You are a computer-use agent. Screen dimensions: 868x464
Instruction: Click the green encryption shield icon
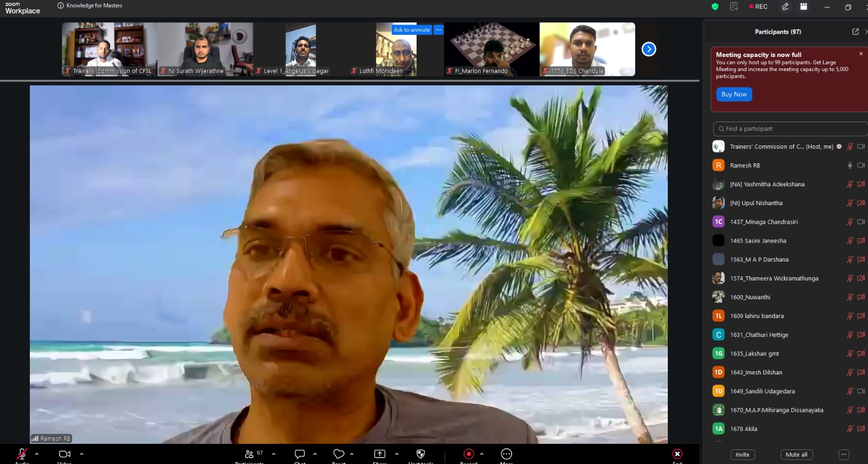pos(715,7)
